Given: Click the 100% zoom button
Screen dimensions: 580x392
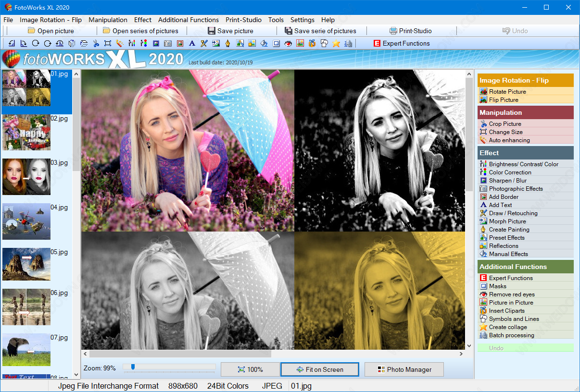Looking at the screenshot, I should [x=250, y=369].
